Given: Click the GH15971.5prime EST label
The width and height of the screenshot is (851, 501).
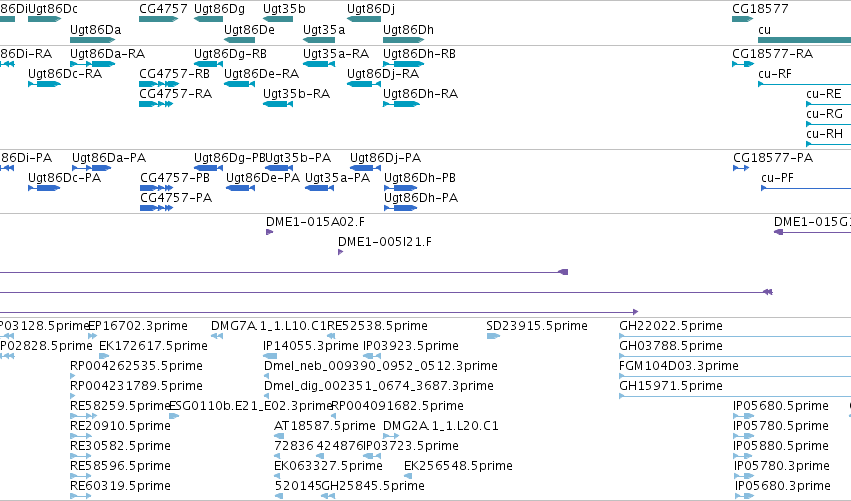Looking at the screenshot, I should point(671,386).
